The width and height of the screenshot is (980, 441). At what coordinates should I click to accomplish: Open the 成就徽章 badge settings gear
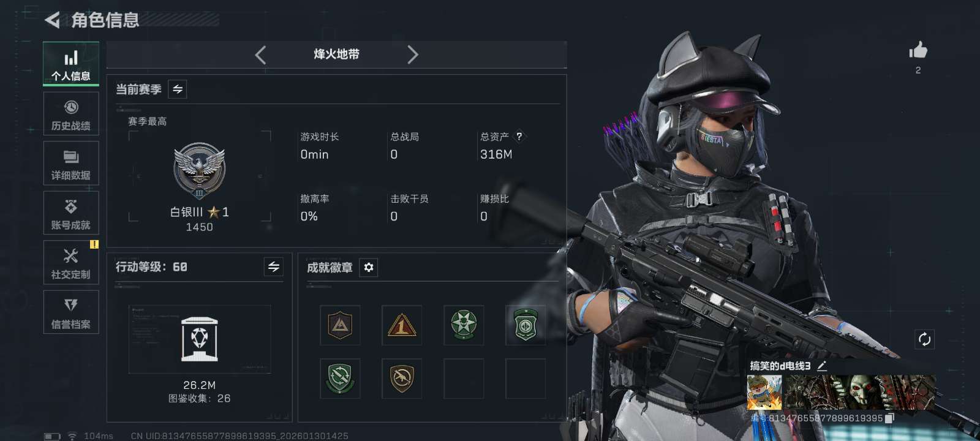pyautogui.click(x=368, y=268)
